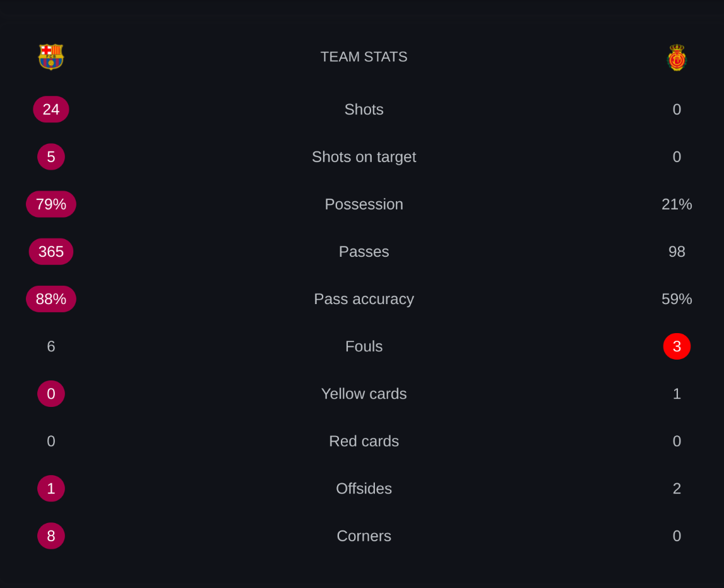
Task: Select the 5 shots on target badge
Action: (x=50, y=157)
